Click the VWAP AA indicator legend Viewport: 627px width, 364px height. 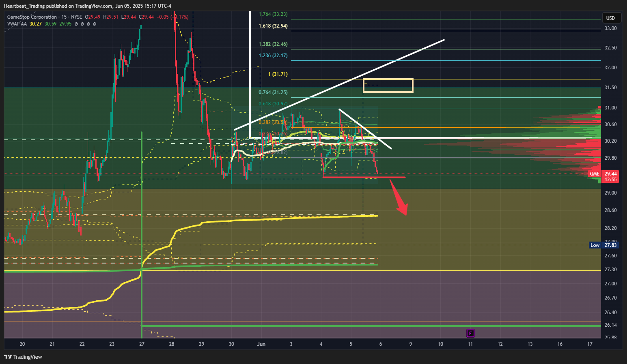tap(17, 24)
